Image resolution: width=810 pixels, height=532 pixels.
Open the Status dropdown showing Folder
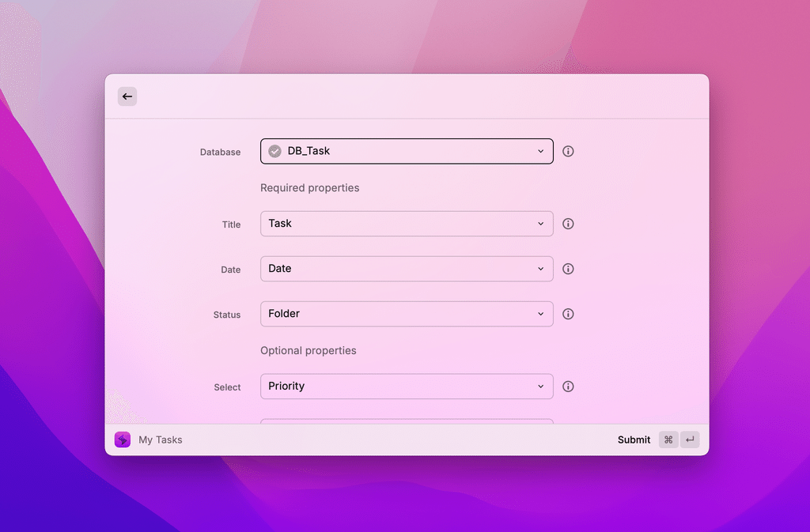coord(407,314)
